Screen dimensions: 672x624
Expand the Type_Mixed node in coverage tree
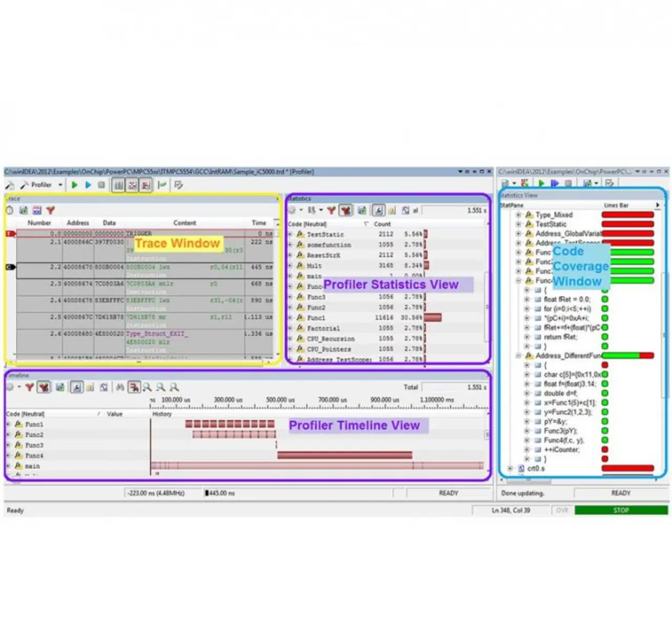pos(518,215)
